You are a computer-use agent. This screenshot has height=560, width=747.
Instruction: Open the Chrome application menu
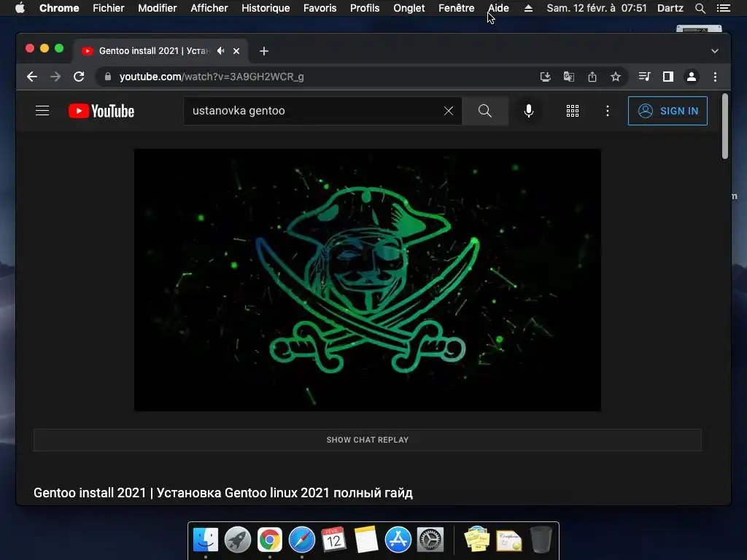[x=59, y=8]
